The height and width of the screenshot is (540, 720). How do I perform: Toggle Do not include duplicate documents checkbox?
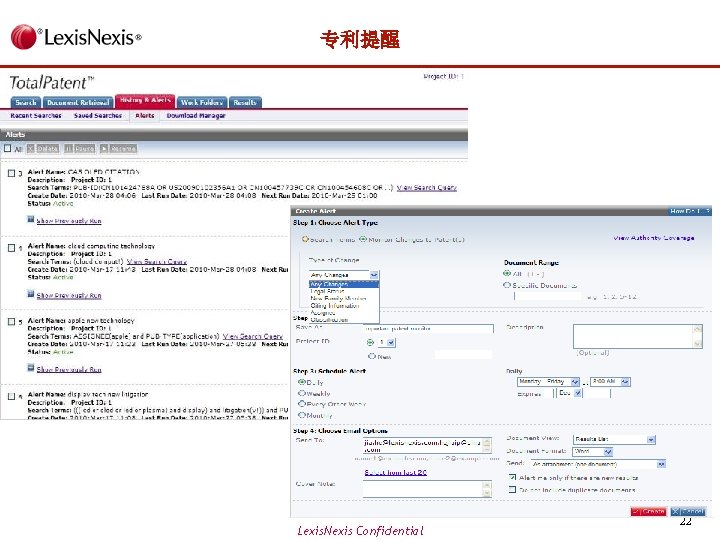point(512,490)
